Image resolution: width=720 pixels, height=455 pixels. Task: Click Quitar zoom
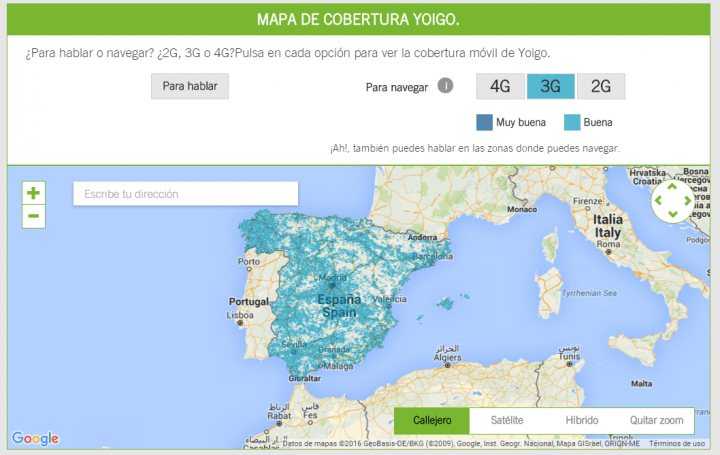pyautogui.click(x=656, y=420)
